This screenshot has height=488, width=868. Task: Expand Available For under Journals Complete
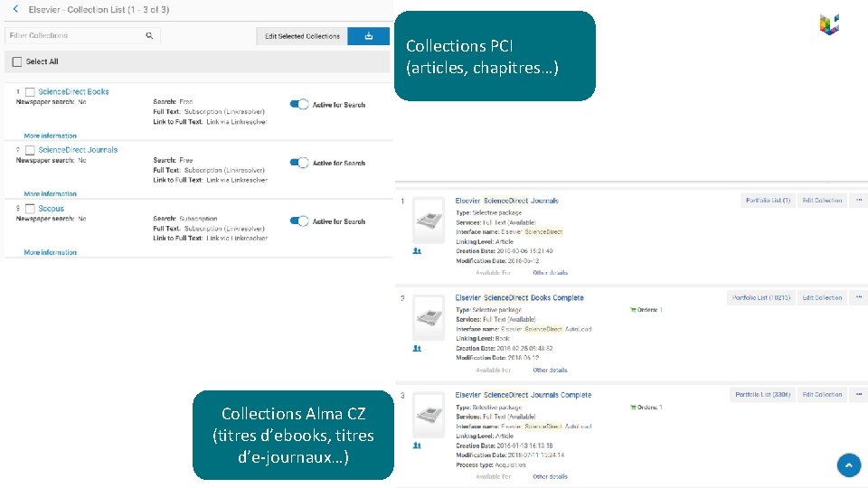pos(493,476)
